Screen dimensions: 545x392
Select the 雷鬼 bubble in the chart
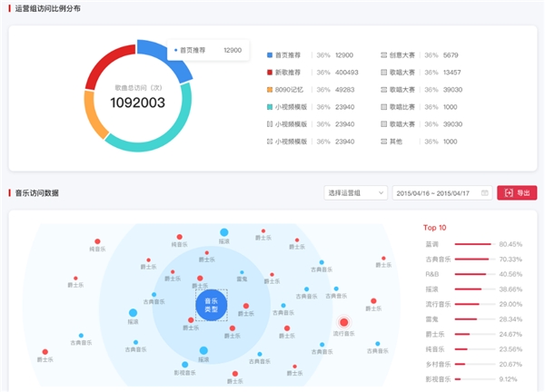[242, 272]
